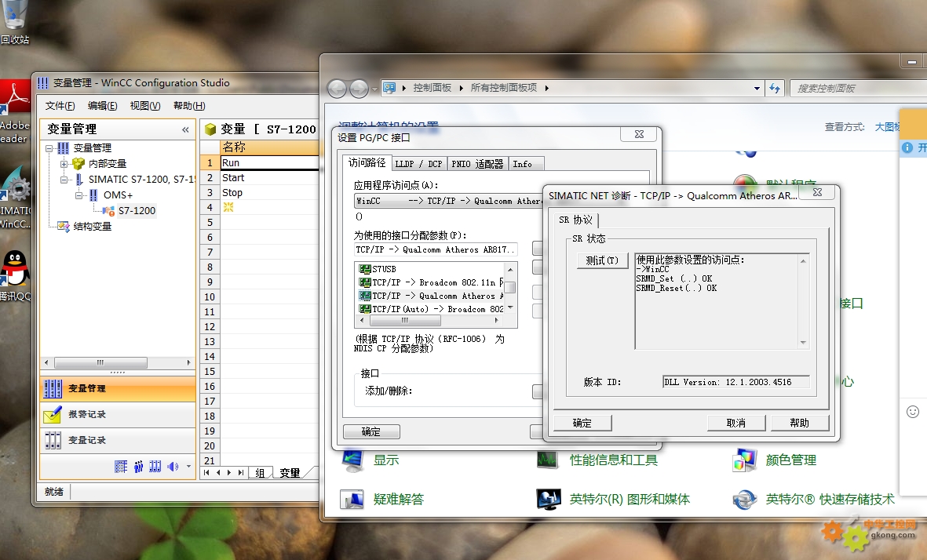Click the speaker icon in navigation footer

(173, 467)
